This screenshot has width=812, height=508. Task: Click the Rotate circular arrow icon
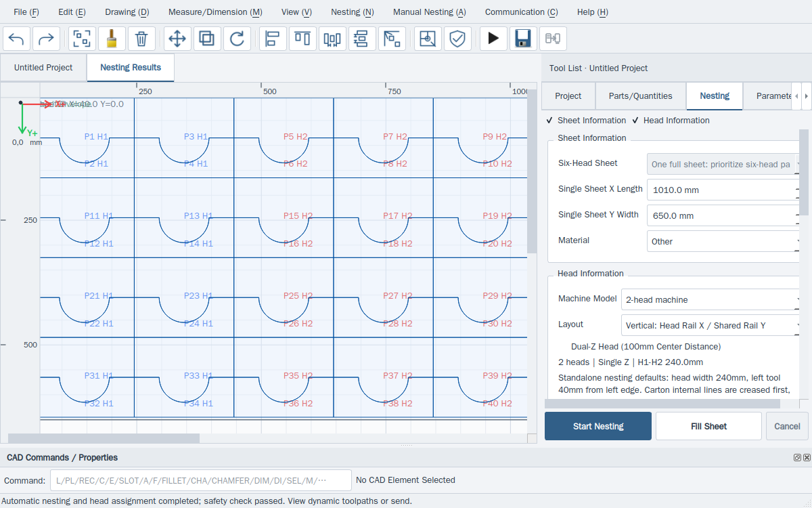click(x=237, y=39)
